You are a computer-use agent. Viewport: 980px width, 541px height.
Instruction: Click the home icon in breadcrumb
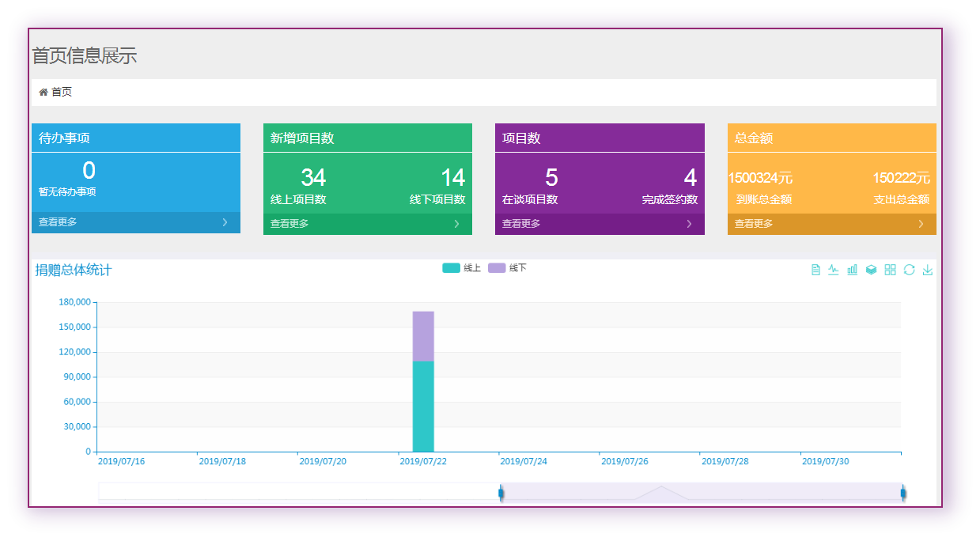tap(44, 93)
